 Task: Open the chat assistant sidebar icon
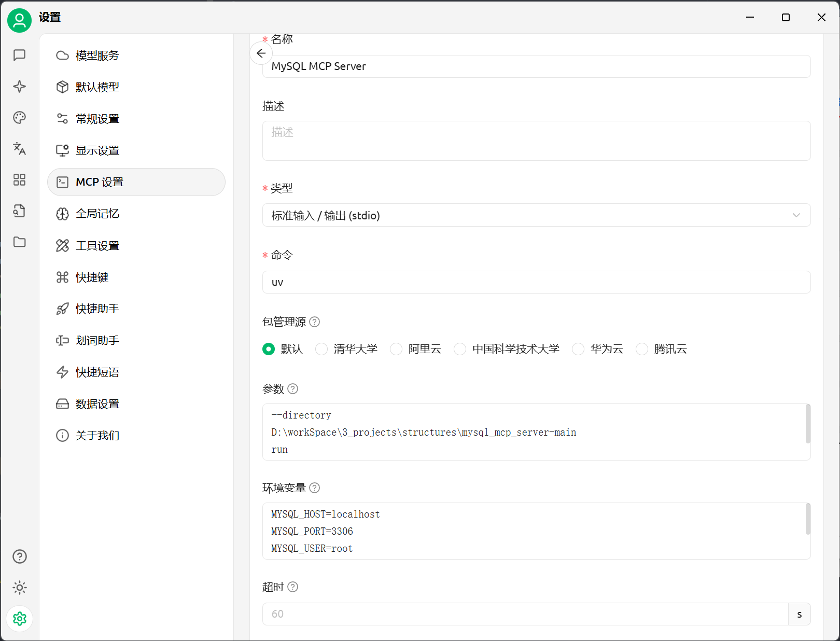pos(20,55)
